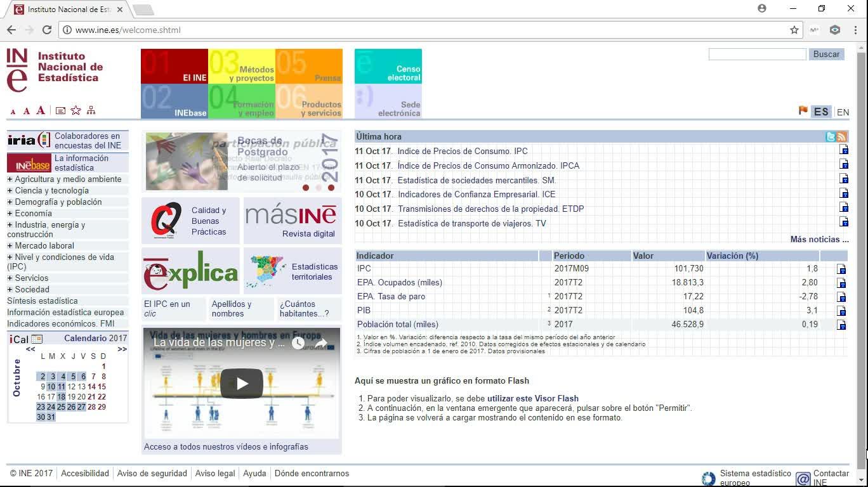868x487 pixels.
Task: Open document icon for Estadística de sociedades mercantiles
Action: [844, 179]
